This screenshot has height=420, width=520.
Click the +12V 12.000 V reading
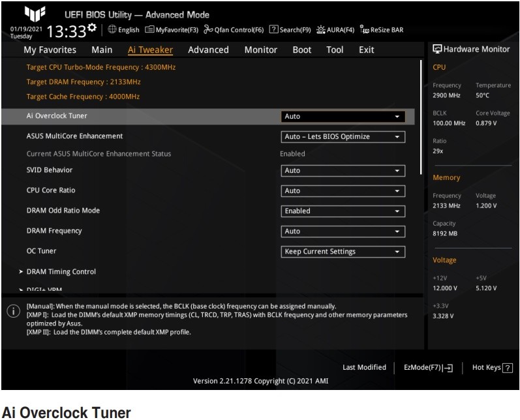[445, 288]
